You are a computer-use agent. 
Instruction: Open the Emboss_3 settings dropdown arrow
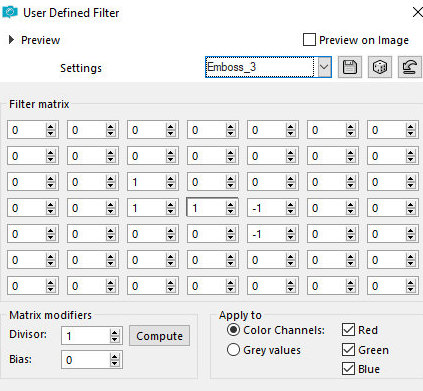[324, 67]
